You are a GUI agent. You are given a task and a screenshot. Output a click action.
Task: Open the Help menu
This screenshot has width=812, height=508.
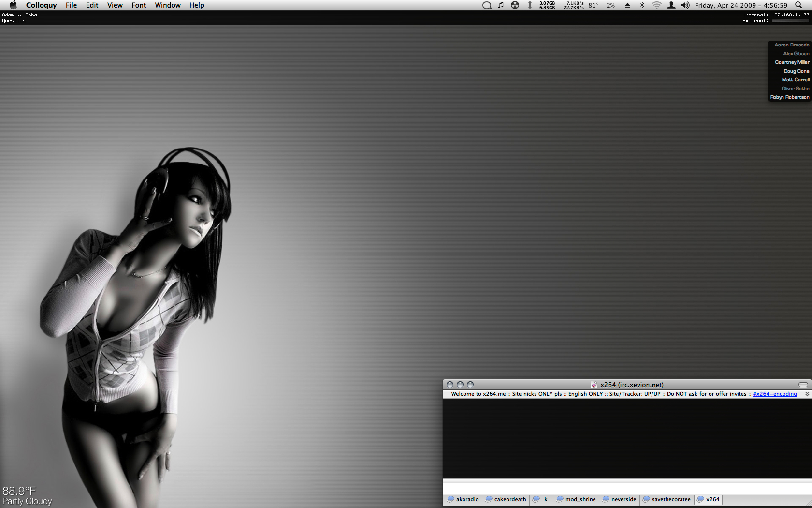click(197, 5)
